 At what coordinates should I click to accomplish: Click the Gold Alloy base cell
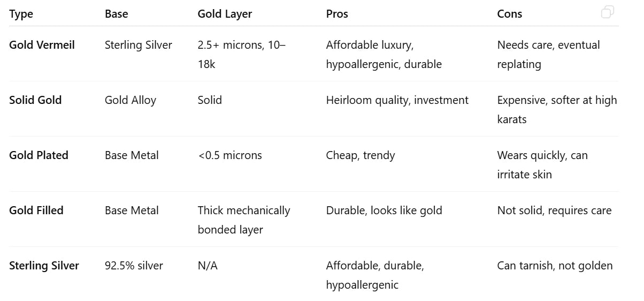(131, 100)
